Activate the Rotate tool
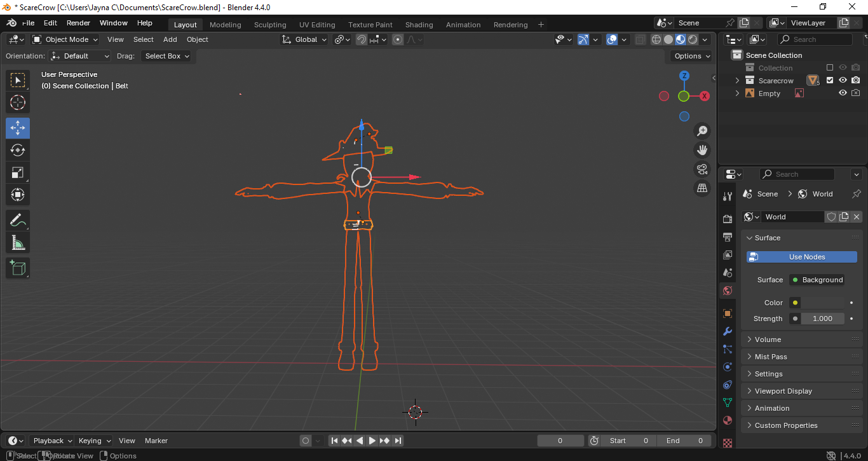The height and width of the screenshot is (461, 868). [x=18, y=150]
